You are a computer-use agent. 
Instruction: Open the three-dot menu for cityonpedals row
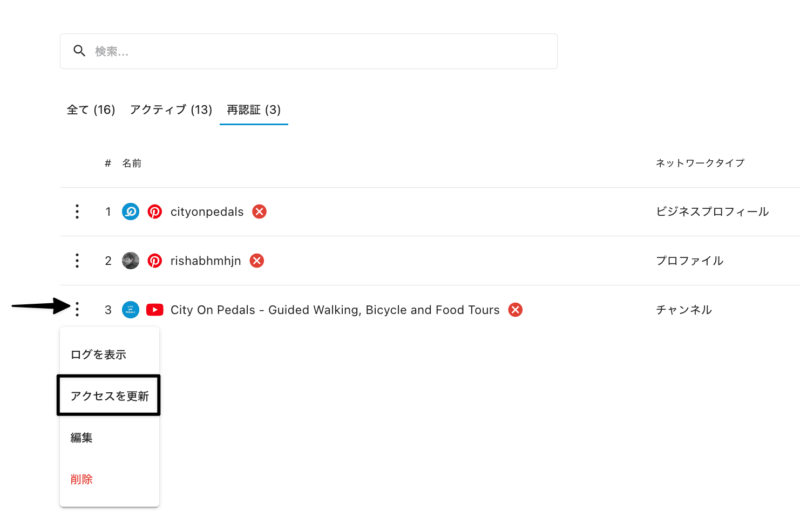[77, 212]
